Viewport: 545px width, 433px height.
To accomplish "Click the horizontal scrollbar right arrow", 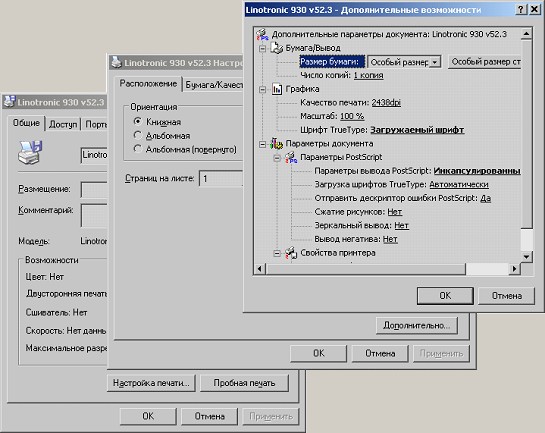I will pyautogui.click(x=515, y=269).
